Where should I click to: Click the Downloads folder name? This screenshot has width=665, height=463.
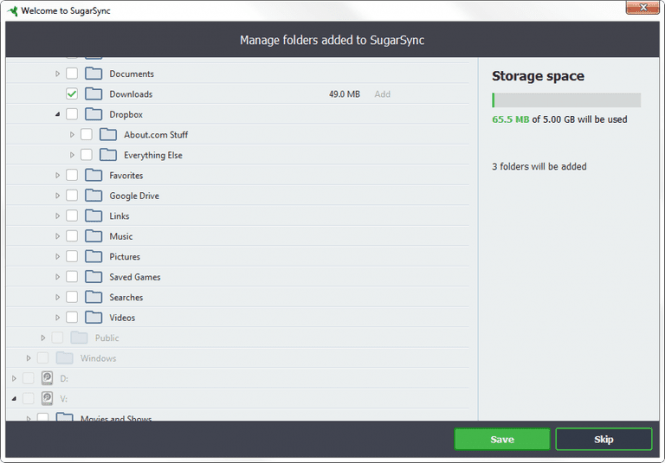(x=131, y=94)
